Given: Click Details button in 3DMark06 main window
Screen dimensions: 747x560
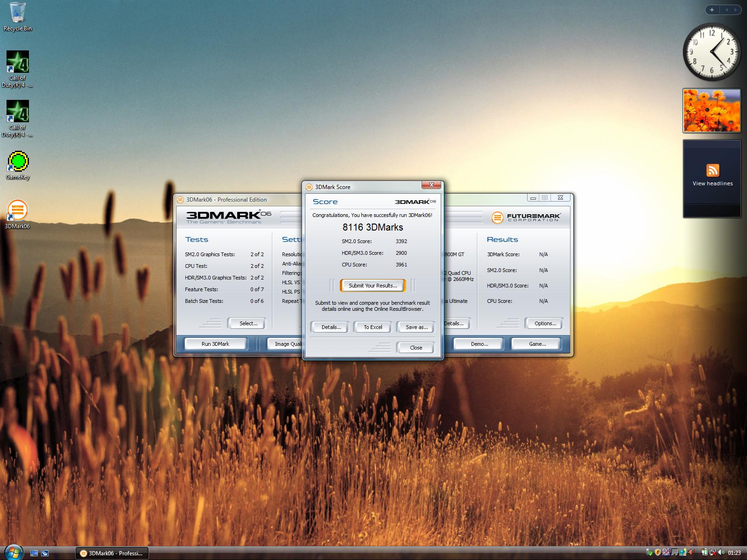Looking at the screenshot, I should click(457, 323).
